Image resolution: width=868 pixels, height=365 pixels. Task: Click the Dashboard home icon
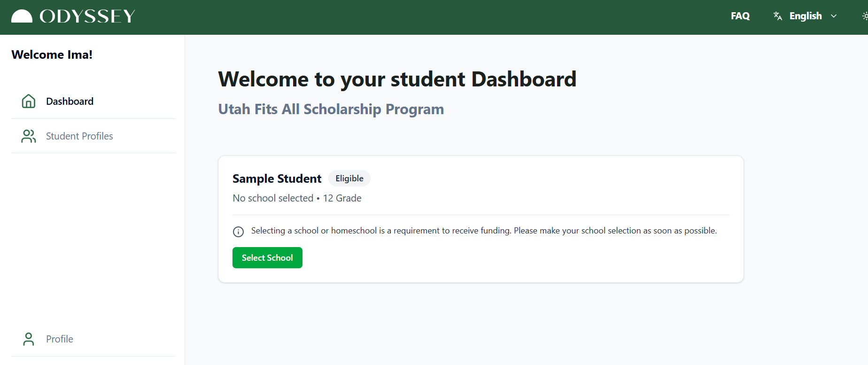tap(29, 101)
